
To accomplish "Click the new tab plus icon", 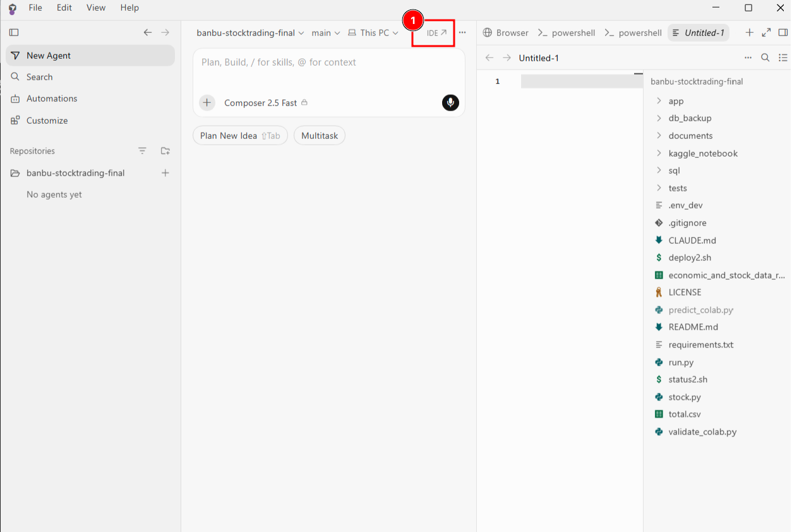I will coord(750,33).
